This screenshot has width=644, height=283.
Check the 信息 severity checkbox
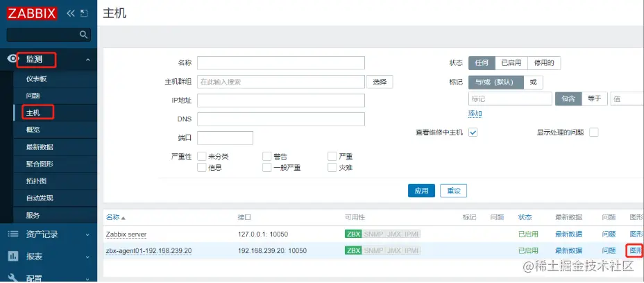pyautogui.click(x=202, y=167)
